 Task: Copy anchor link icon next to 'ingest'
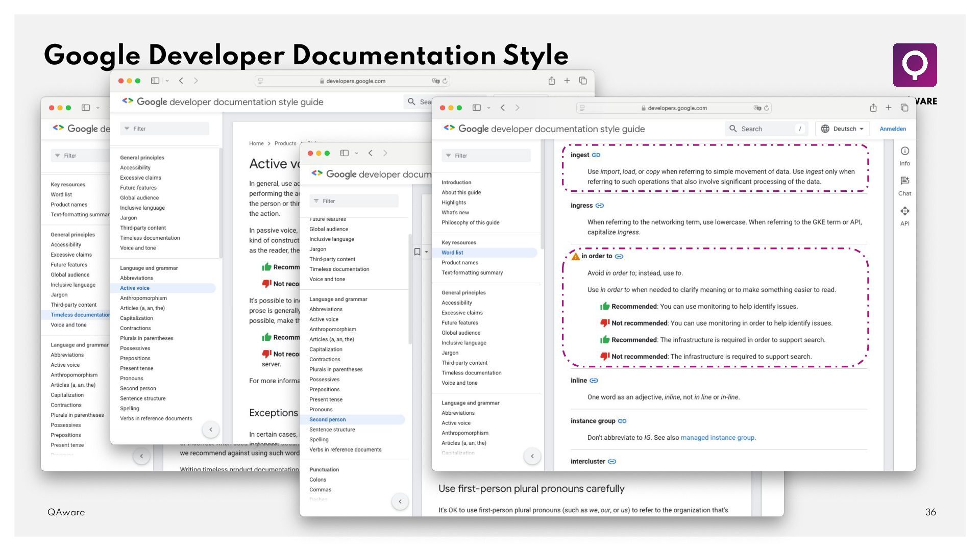coord(596,155)
